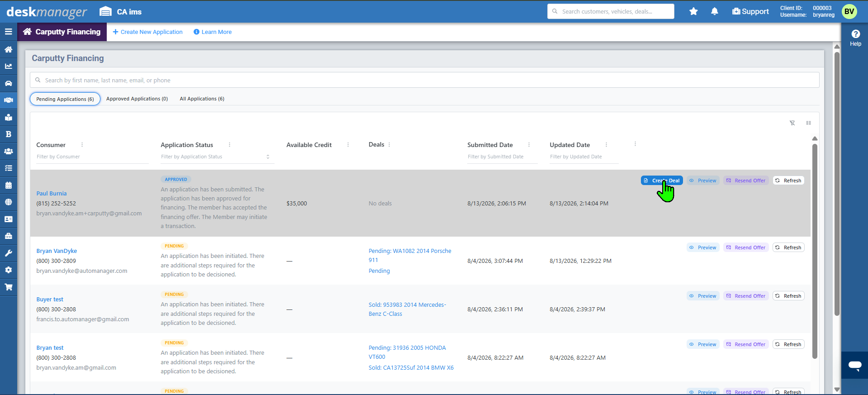Open the actions column three-dot menu
The width and height of the screenshot is (868, 395).
(x=635, y=144)
